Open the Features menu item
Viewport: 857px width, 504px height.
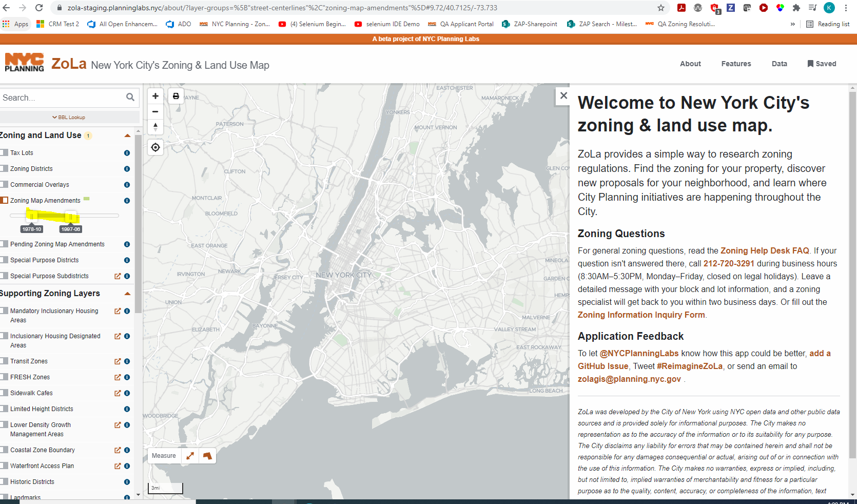tap(736, 64)
